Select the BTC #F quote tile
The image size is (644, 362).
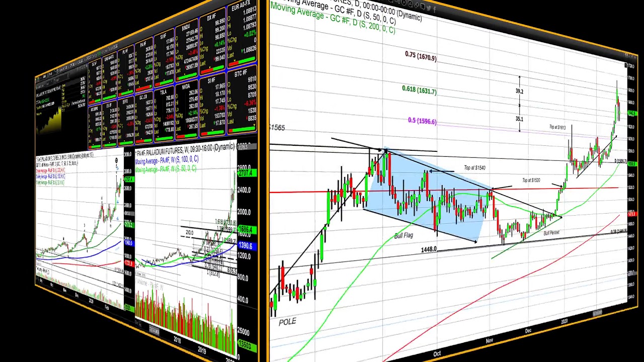point(242,99)
